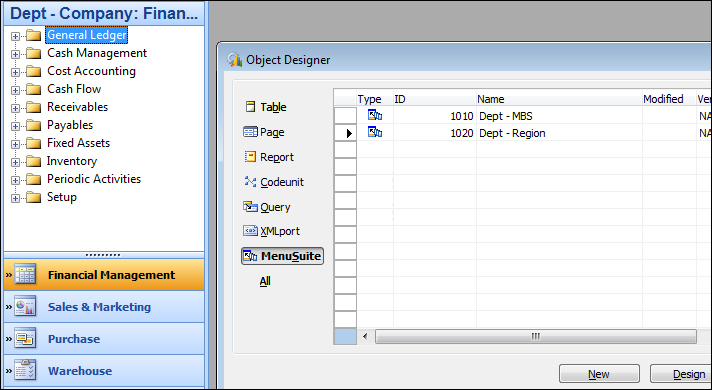
Task: Expand the Fixed Assets tree node
Action: [15, 144]
